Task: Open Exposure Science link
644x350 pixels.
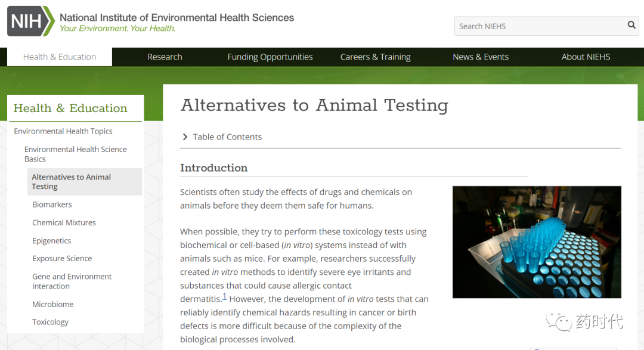Action: click(62, 258)
